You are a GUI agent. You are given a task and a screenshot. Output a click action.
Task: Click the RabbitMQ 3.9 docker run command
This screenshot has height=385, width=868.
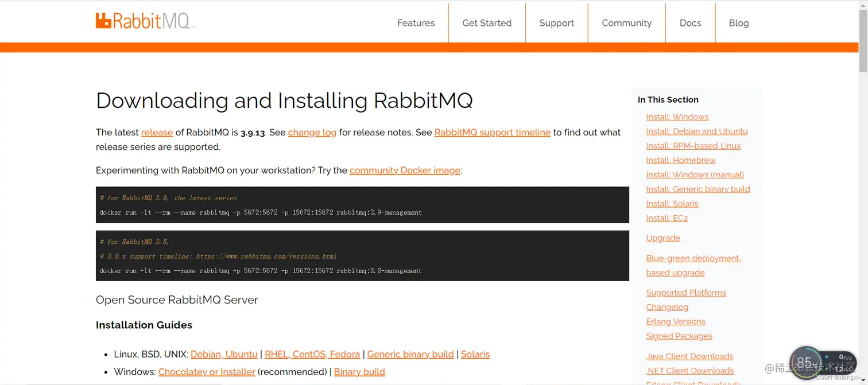261,212
